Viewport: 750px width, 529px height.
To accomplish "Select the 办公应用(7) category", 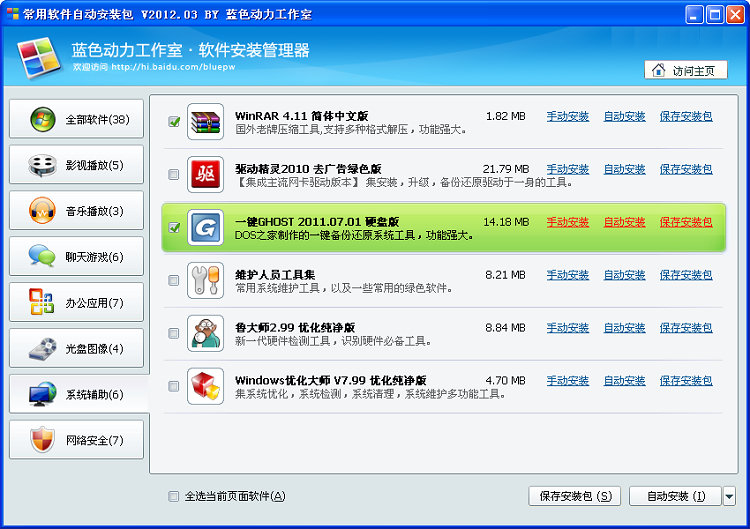I will tap(76, 302).
